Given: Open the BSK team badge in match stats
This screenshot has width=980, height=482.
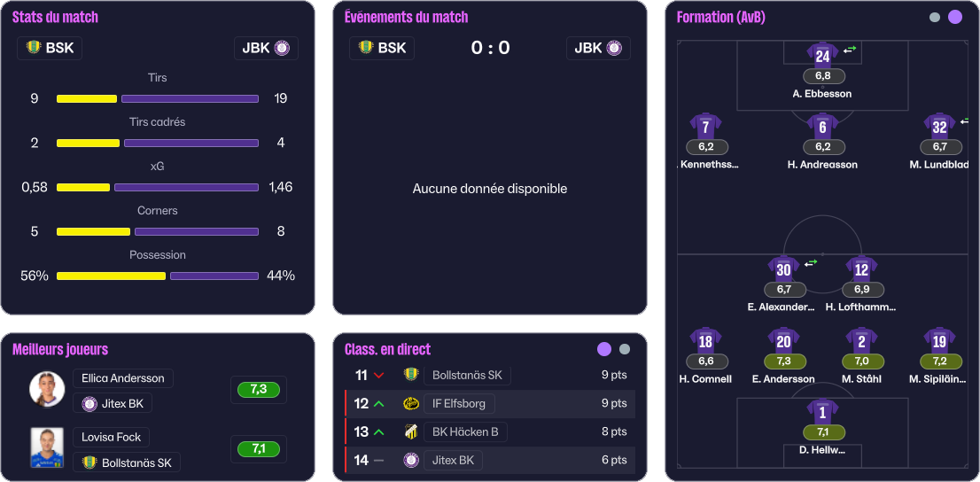Looking at the screenshot, I should [x=50, y=48].
